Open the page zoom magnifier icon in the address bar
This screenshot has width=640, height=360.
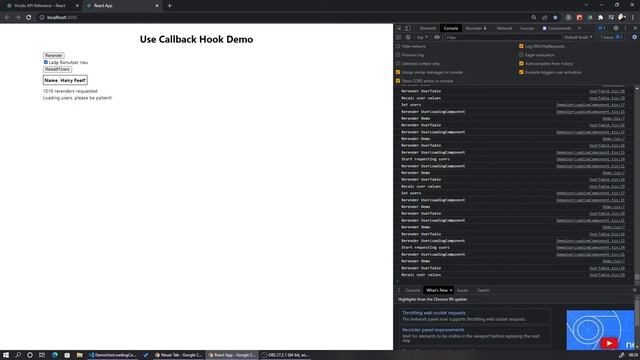coord(533,18)
